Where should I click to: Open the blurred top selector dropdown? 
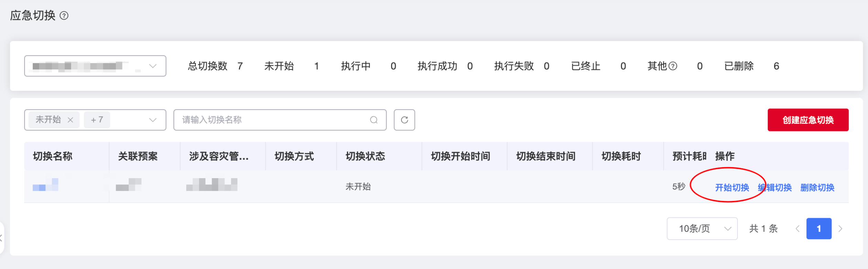[x=95, y=66]
